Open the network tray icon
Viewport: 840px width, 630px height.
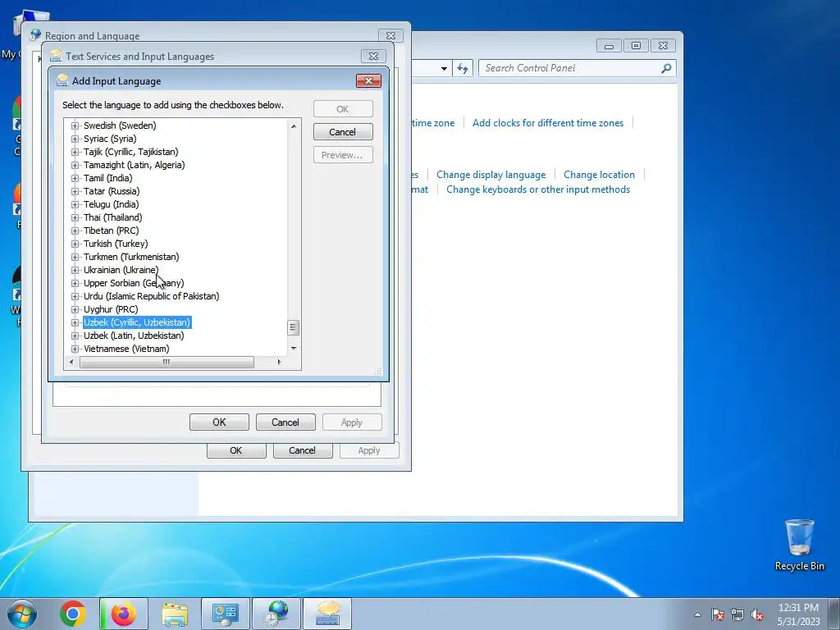click(737, 614)
